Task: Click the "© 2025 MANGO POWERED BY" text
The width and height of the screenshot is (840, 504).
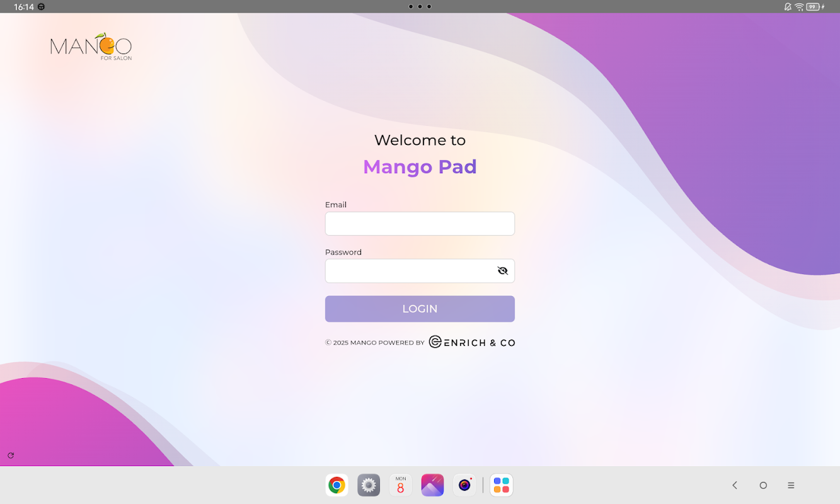Action: [x=375, y=343]
